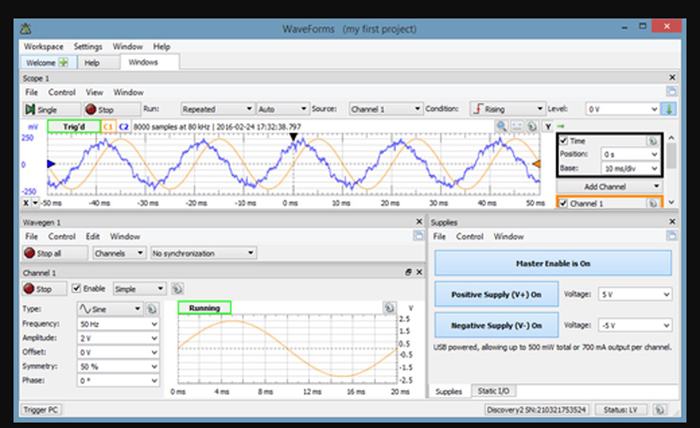The height and width of the screenshot is (428, 700).
Task: Open plot options gear beside the Y button
Action: pyautogui.click(x=532, y=126)
